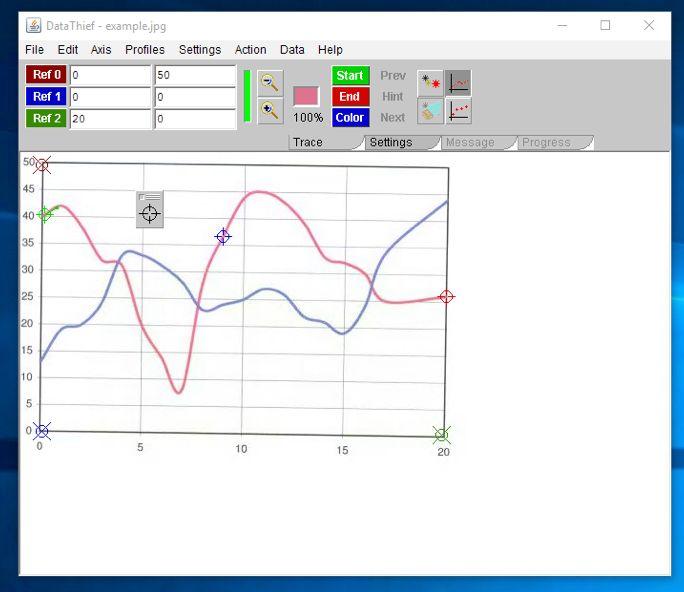The width and height of the screenshot is (684, 592).
Task: Click the red End marker on curve
Action: tap(446, 297)
